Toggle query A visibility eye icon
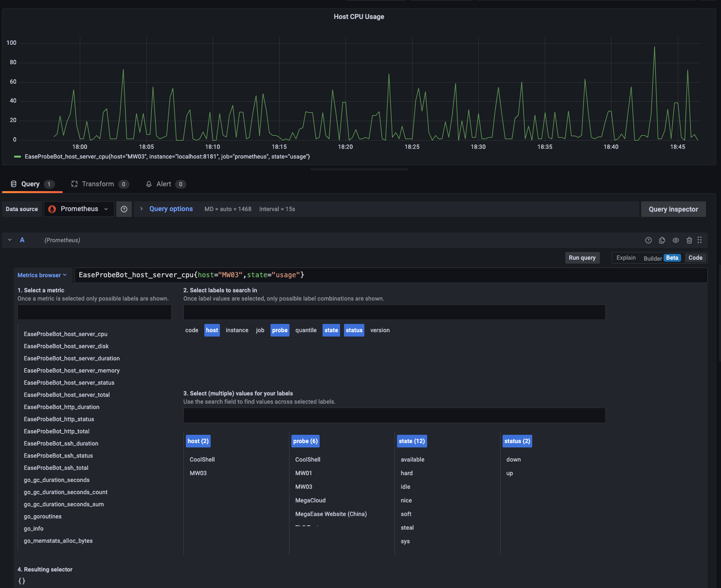 676,240
